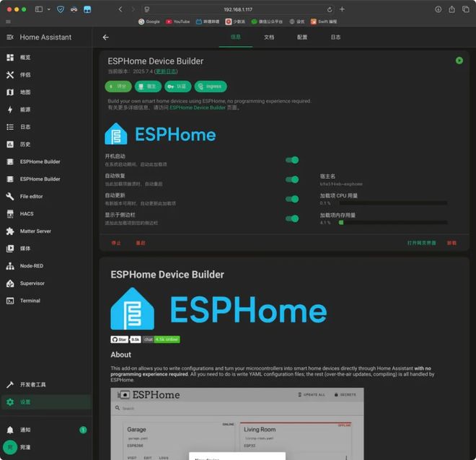This screenshot has width=476, height=460.
Task: Open the Google bookmark
Action: [x=149, y=22]
